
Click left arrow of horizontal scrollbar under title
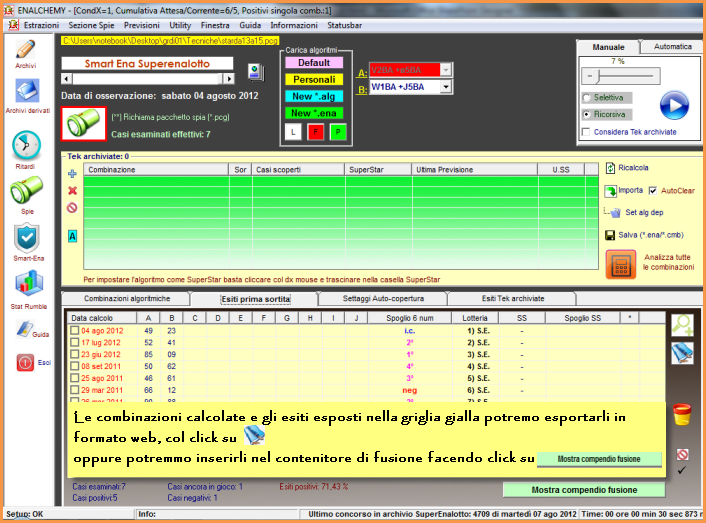click(67, 79)
